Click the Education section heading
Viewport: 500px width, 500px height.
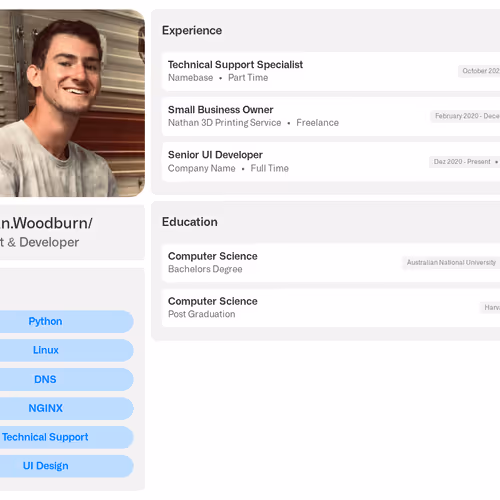[190, 222]
